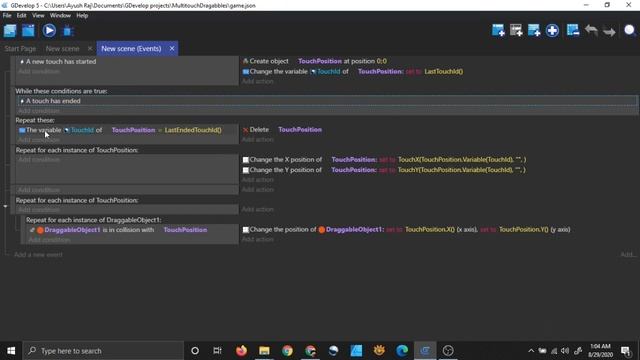
Task: Redo the last undone change
Action: pos(609,31)
